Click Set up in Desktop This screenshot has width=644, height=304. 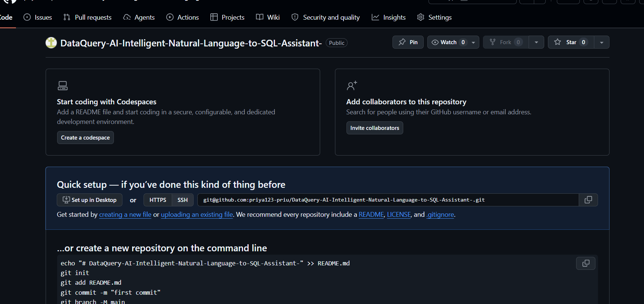click(89, 200)
